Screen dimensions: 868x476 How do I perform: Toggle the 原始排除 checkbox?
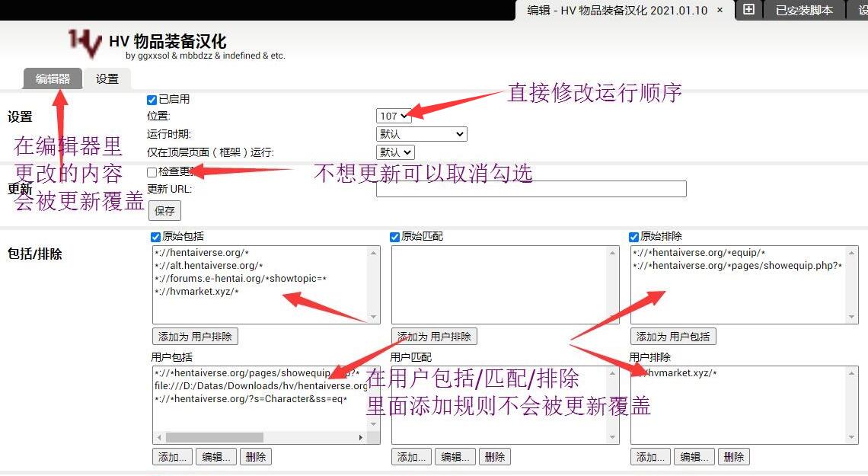[x=633, y=237]
